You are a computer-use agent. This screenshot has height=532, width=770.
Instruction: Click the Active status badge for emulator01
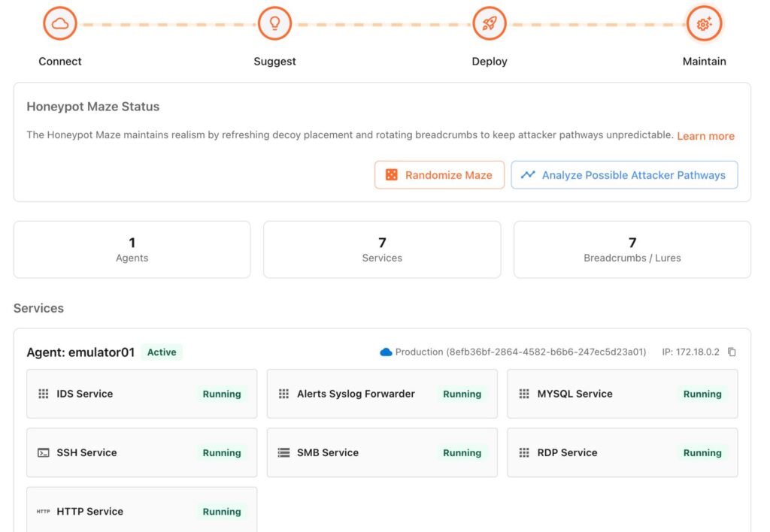pyautogui.click(x=162, y=352)
